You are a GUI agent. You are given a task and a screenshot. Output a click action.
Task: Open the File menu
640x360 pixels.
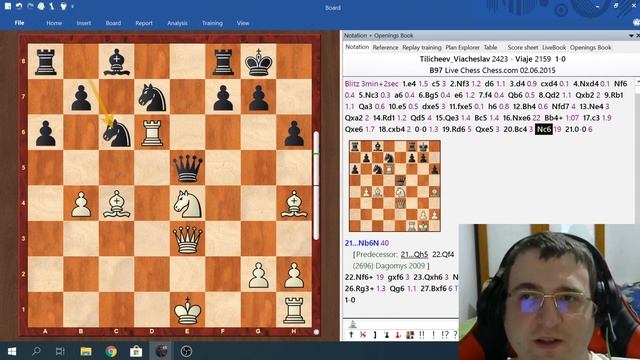19,23
